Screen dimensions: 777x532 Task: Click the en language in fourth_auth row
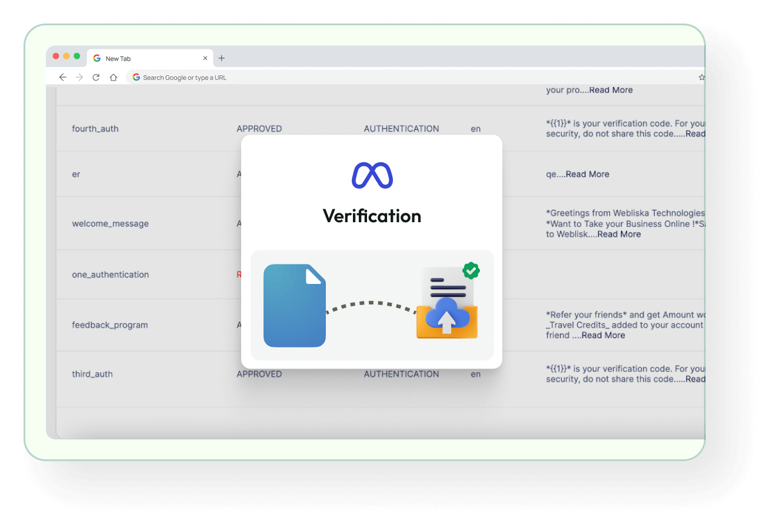[x=476, y=129]
